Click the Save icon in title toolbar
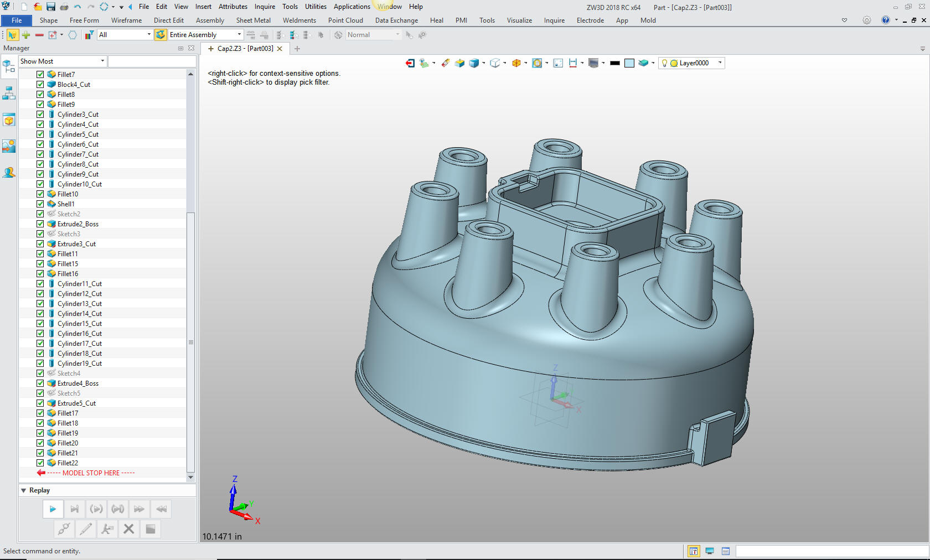930x560 pixels. [x=51, y=7]
